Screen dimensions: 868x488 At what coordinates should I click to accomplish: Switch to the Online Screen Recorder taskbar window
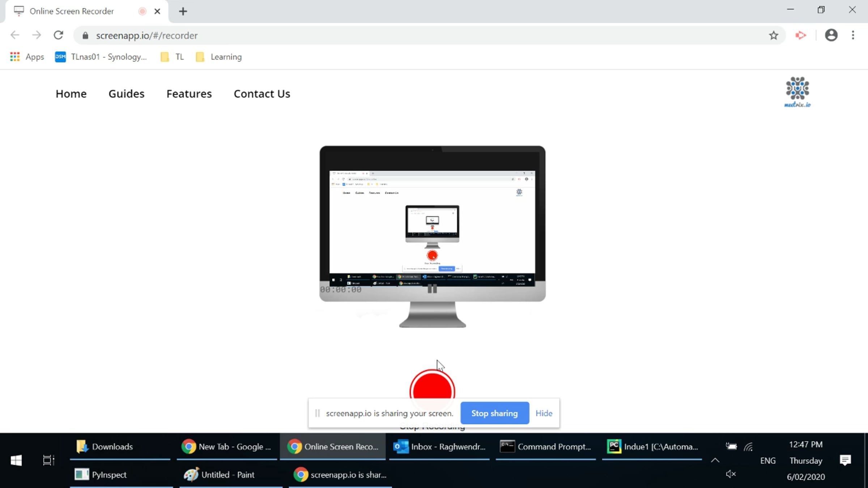(x=333, y=447)
